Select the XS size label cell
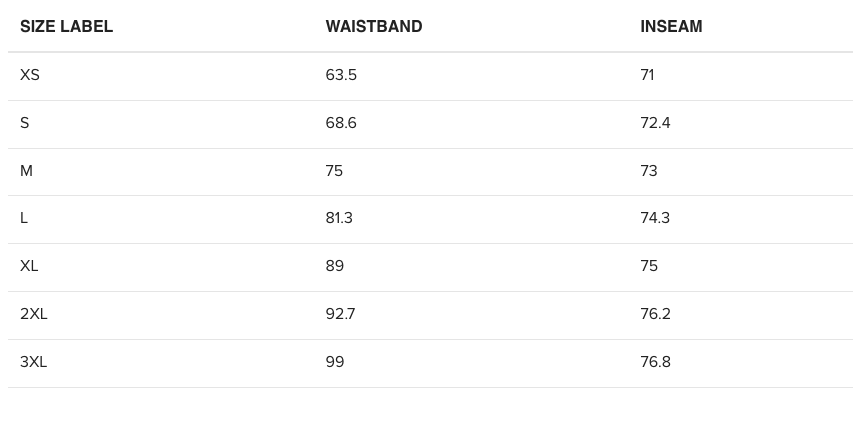This screenshot has width=863, height=425. tap(30, 75)
